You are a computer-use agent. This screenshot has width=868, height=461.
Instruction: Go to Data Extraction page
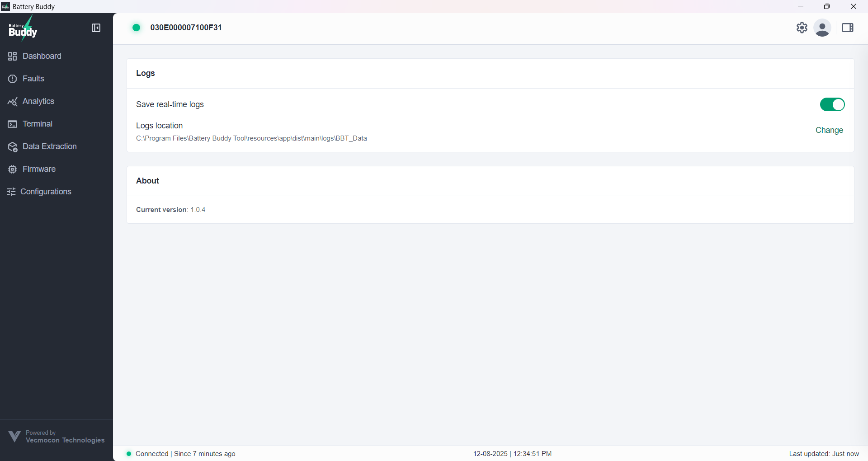coord(49,146)
